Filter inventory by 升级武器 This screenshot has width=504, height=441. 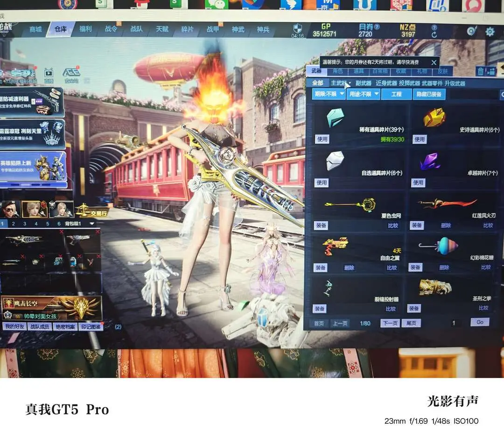click(455, 84)
